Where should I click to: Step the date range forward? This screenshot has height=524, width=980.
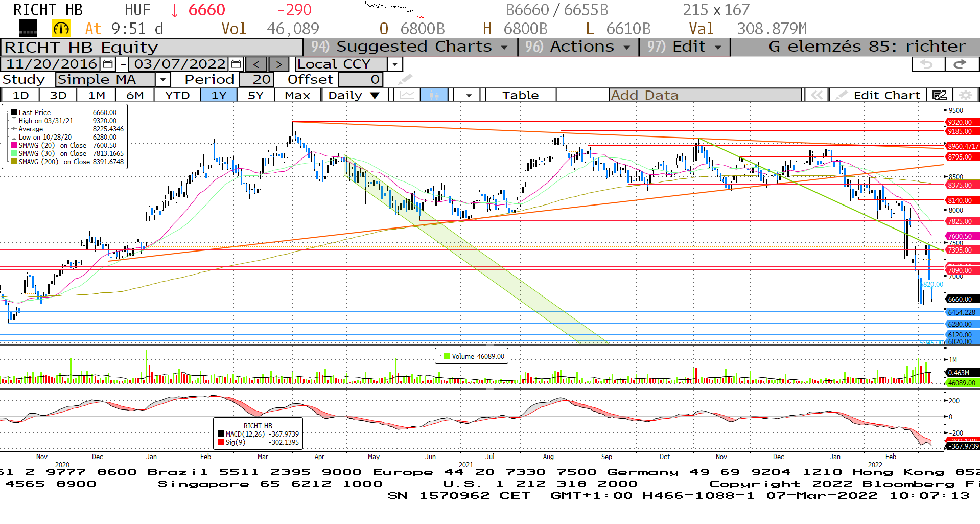point(278,64)
